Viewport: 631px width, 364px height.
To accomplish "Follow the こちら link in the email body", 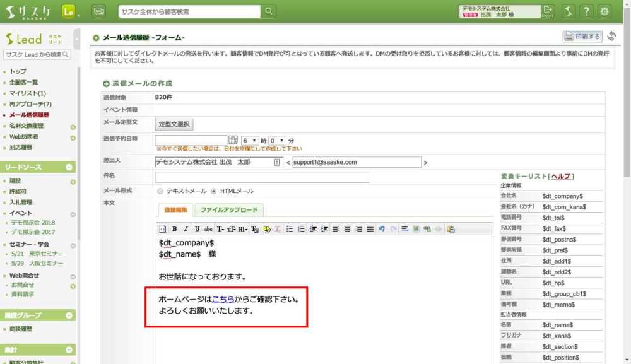I will point(223,298).
